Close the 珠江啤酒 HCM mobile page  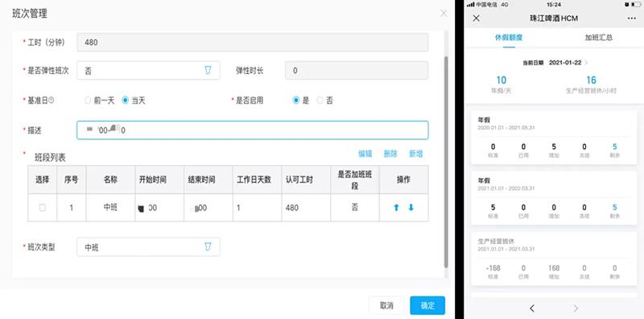point(477,19)
